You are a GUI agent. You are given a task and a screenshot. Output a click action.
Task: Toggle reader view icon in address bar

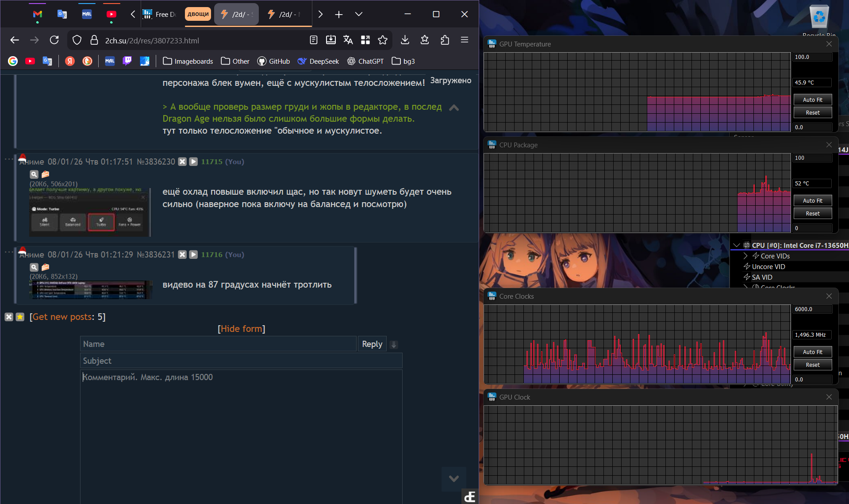point(314,40)
